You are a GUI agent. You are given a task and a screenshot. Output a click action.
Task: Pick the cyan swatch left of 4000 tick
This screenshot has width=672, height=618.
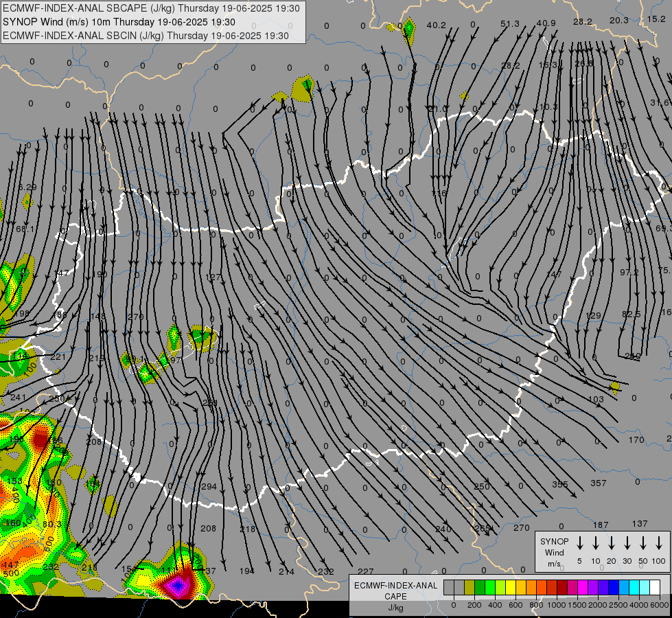tap(634, 587)
